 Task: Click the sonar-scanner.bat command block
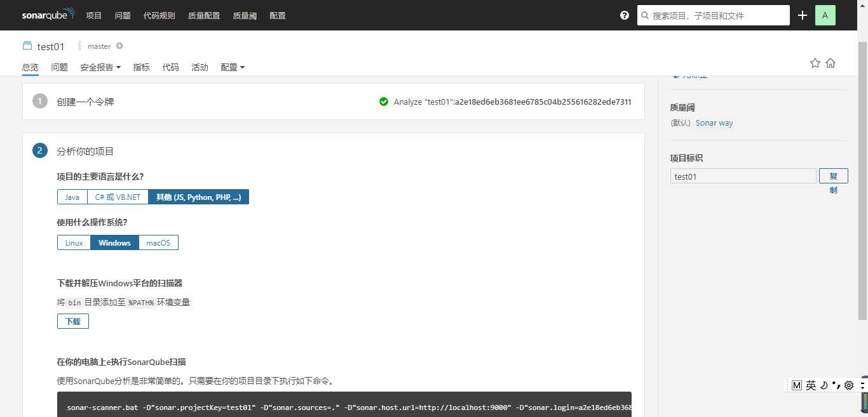(x=344, y=404)
